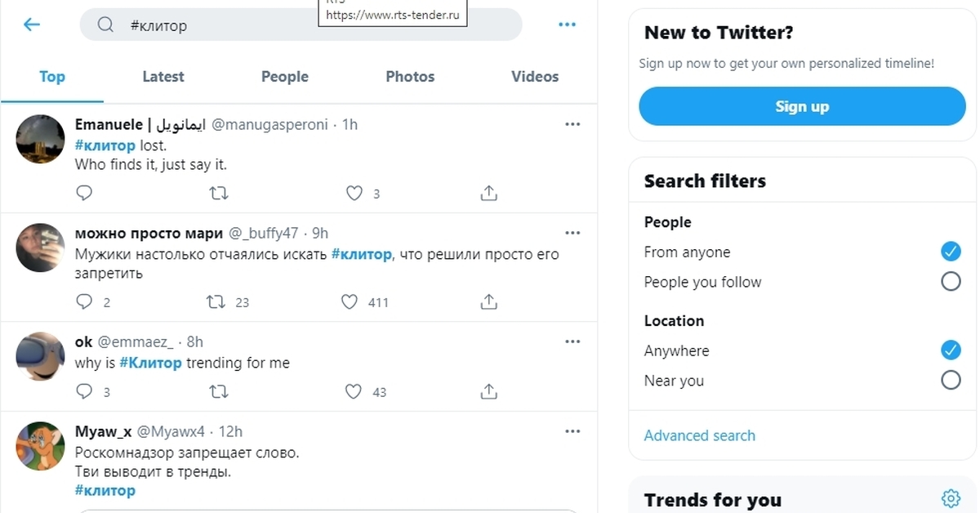Screen dimensions: 980x513
Task: Click the Sign up button
Action: click(801, 106)
